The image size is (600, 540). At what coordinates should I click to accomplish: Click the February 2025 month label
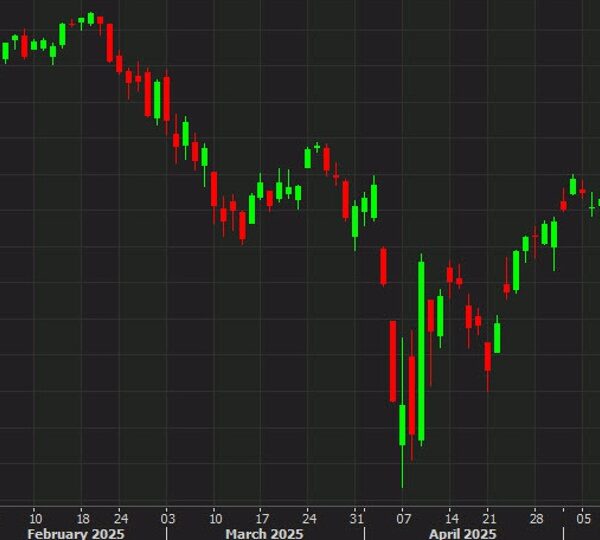coord(75,534)
